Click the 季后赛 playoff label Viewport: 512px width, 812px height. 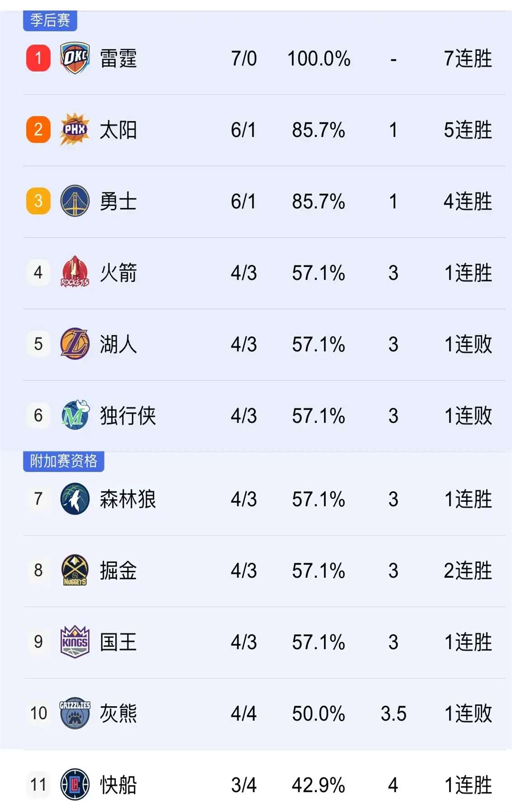[50, 20]
